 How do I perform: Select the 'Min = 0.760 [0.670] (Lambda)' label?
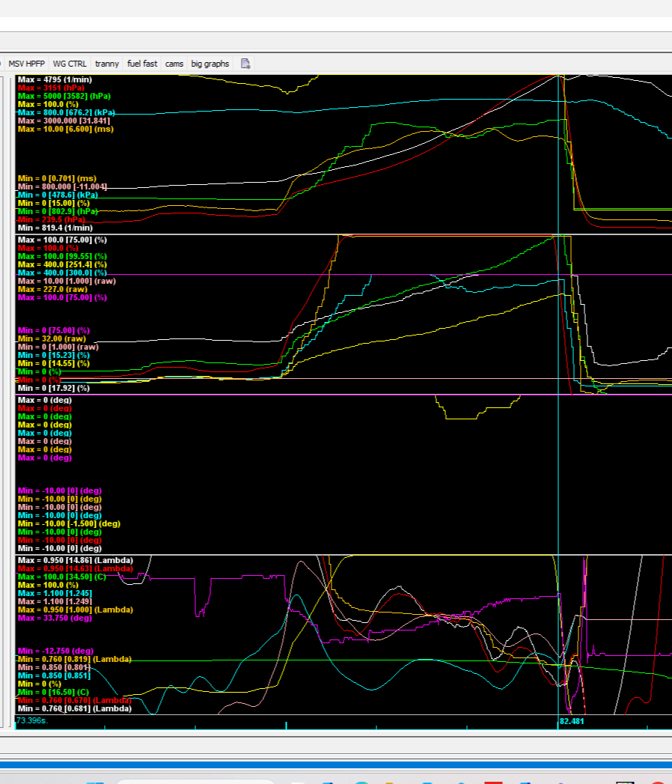point(74,700)
